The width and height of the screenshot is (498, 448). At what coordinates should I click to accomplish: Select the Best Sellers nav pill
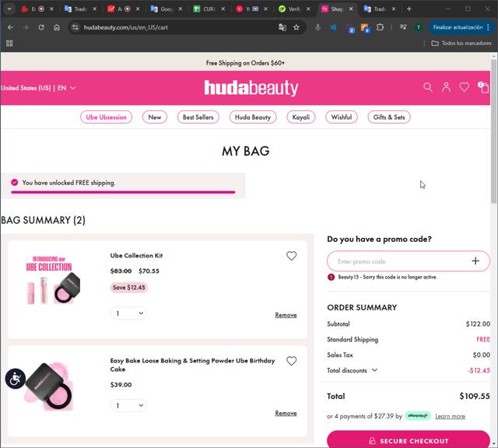[x=198, y=117]
